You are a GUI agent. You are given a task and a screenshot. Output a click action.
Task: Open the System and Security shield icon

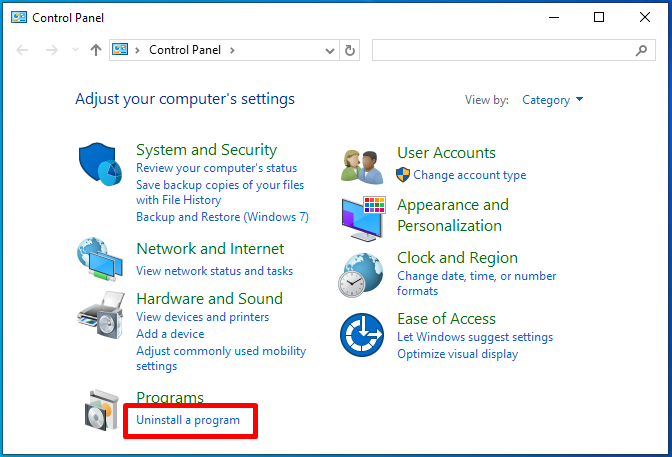point(100,164)
